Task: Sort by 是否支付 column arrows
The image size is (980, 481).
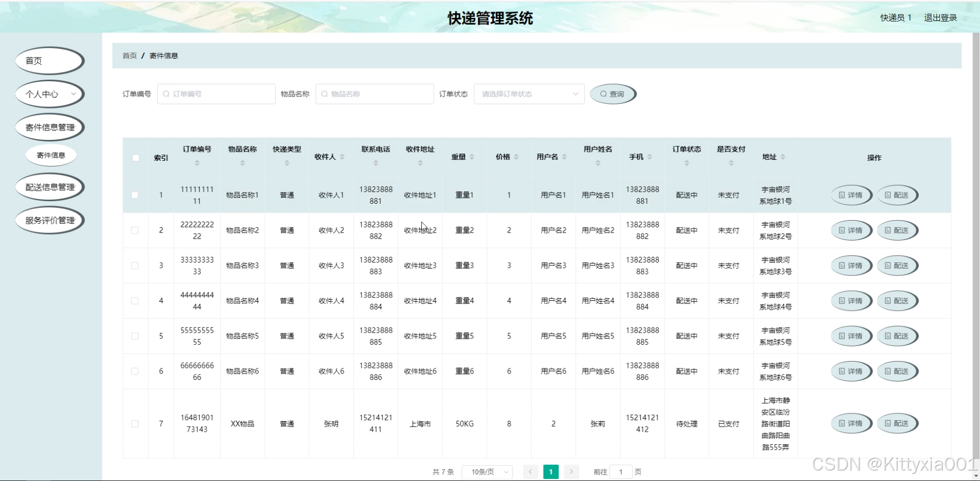Action: pos(731,163)
